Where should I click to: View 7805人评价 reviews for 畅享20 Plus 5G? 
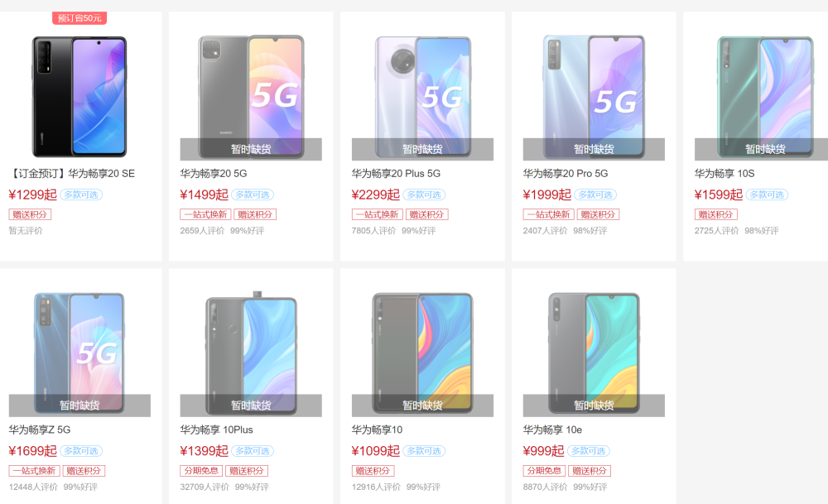(x=374, y=231)
